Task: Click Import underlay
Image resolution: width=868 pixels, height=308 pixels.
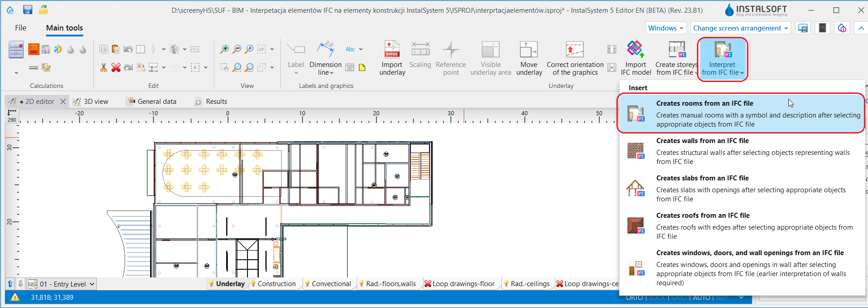Action: pos(392,58)
